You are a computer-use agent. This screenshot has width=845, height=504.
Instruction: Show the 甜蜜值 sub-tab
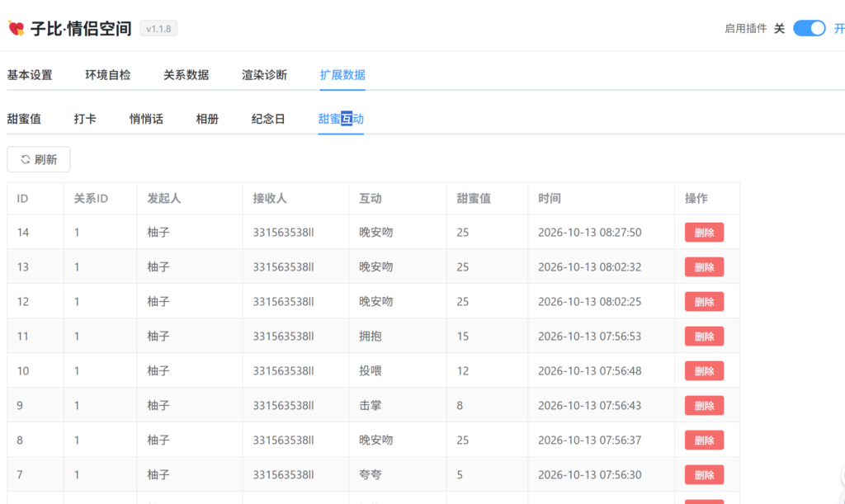(24, 119)
